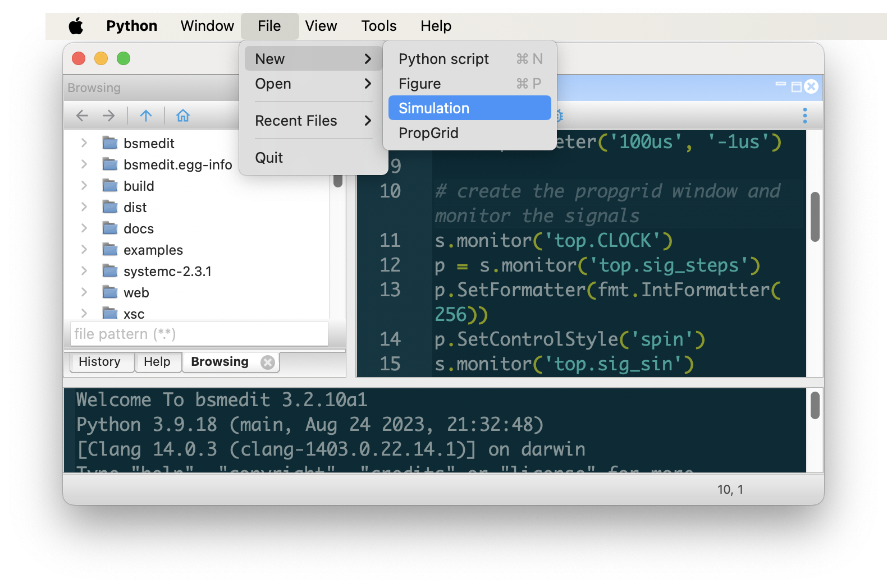Expand the bsmedit folder
The width and height of the screenshot is (887, 588).
coord(84,143)
